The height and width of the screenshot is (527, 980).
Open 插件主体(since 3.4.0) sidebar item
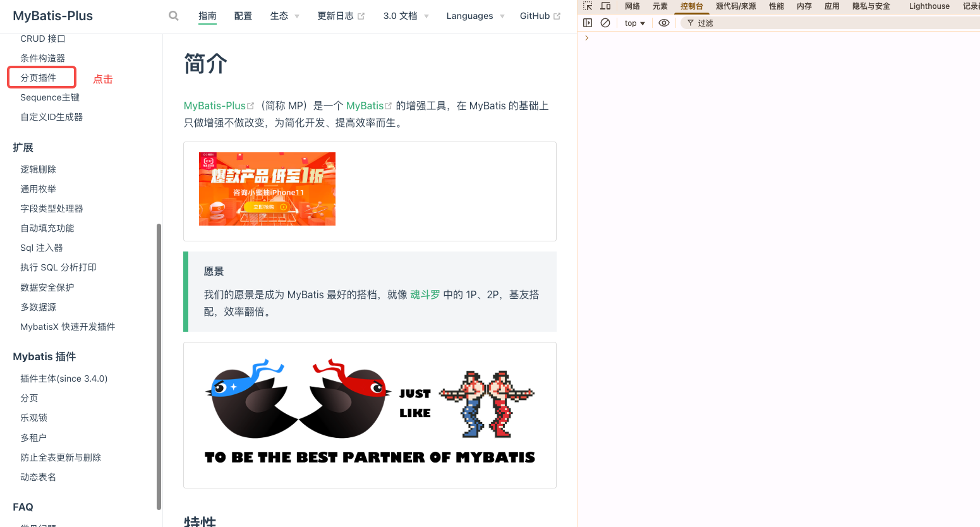click(x=64, y=379)
